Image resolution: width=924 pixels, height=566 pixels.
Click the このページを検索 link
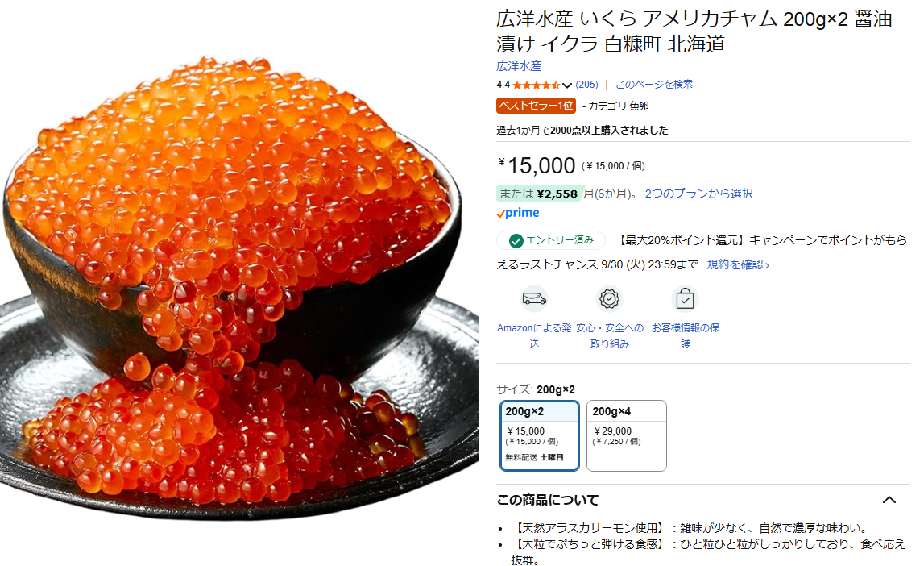click(654, 85)
